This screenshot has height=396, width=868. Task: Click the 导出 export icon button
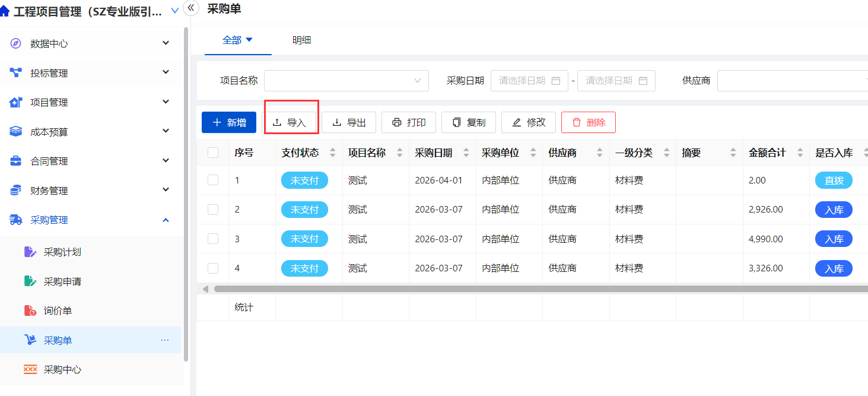pos(338,122)
